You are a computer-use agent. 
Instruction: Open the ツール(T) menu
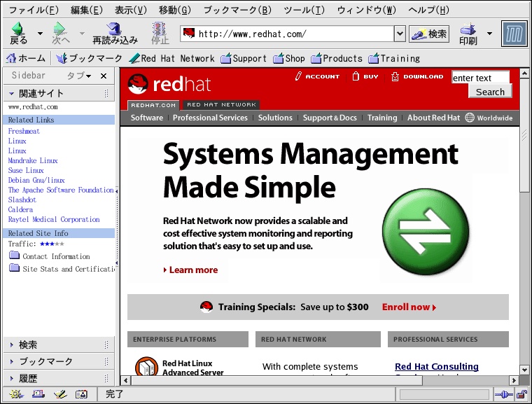pyautogui.click(x=304, y=10)
